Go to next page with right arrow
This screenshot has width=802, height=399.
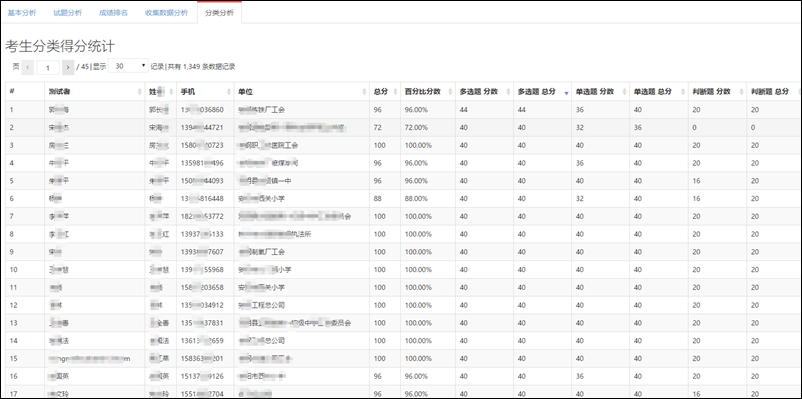coord(68,67)
